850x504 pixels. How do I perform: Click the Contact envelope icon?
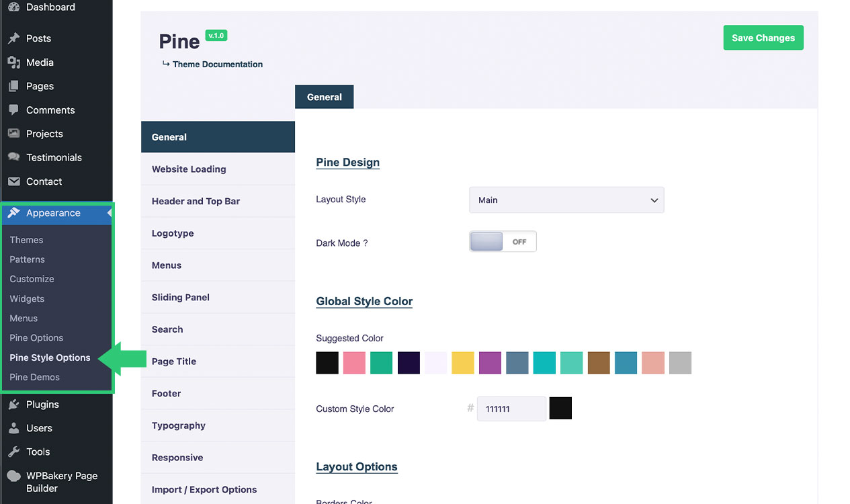coord(13,181)
